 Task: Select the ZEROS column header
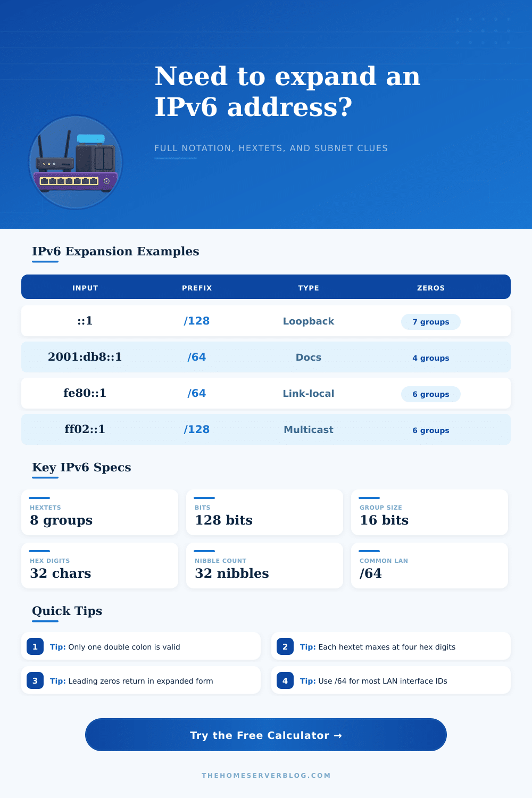coord(431,288)
